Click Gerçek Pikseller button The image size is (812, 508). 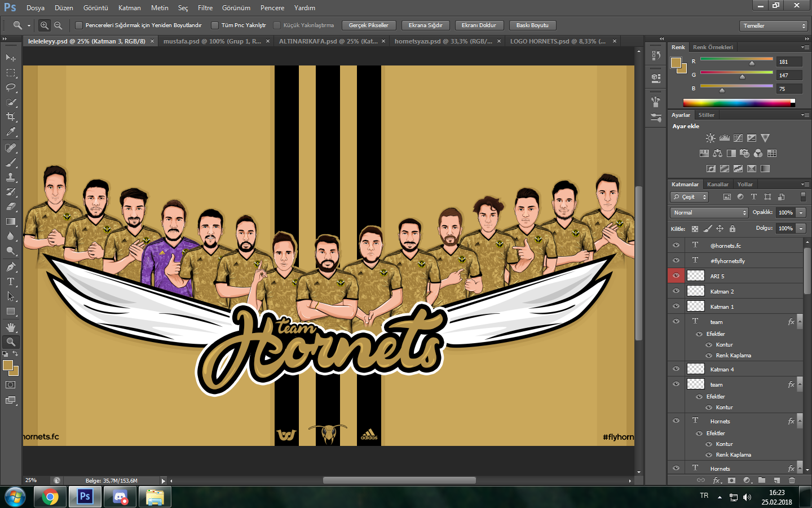coord(369,25)
